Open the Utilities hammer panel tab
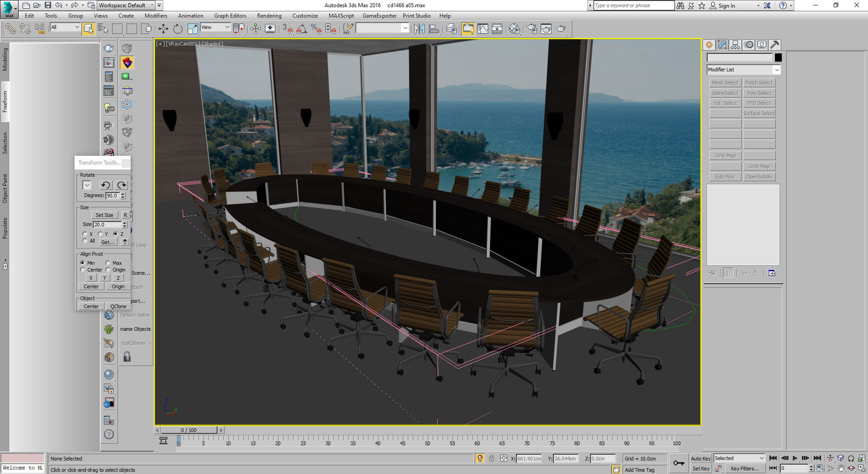868x474 pixels. tap(774, 45)
